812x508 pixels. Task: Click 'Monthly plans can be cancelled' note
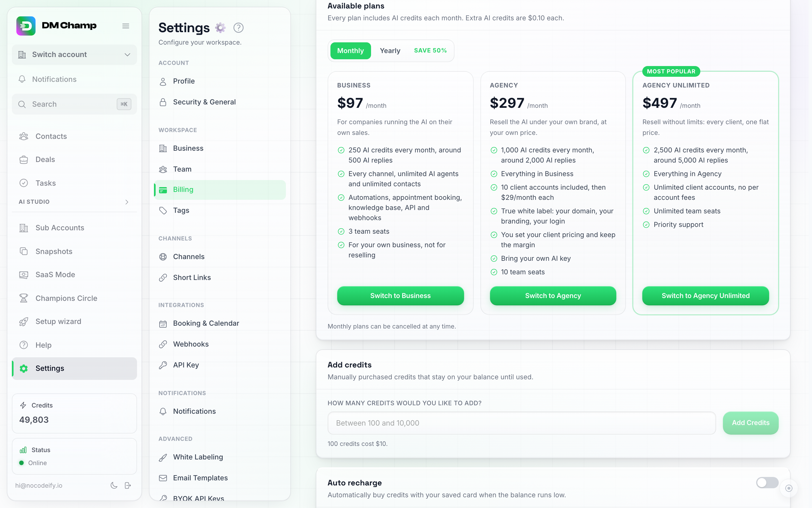click(x=392, y=326)
